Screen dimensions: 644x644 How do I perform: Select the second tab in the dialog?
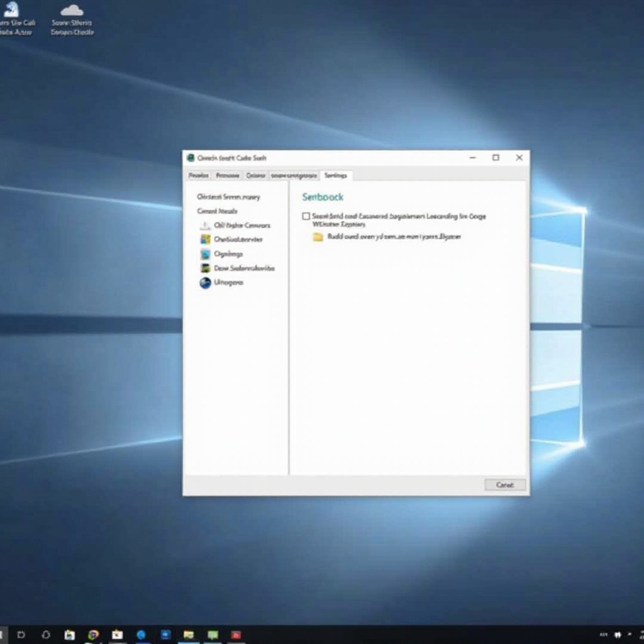[x=226, y=175]
